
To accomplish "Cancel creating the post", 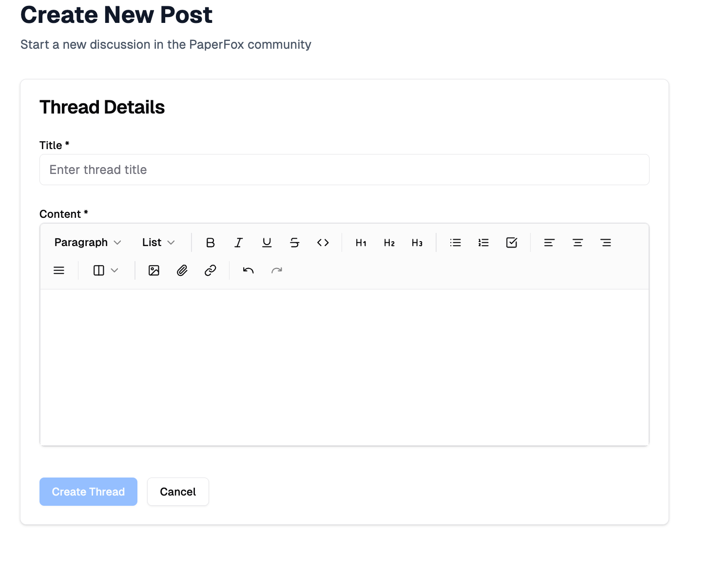I will point(178,492).
